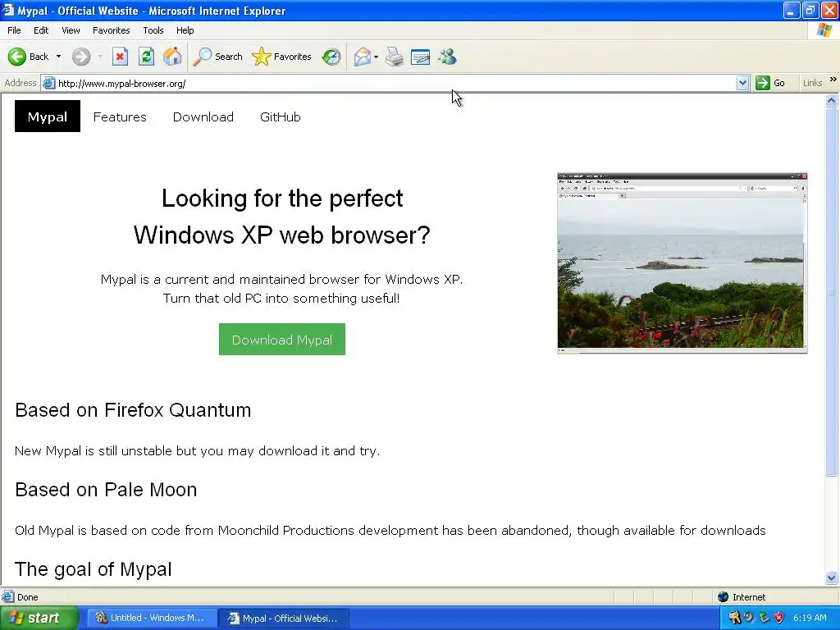Expand the Mail dropdown arrow
The width and height of the screenshot is (840, 630).
click(376, 57)
